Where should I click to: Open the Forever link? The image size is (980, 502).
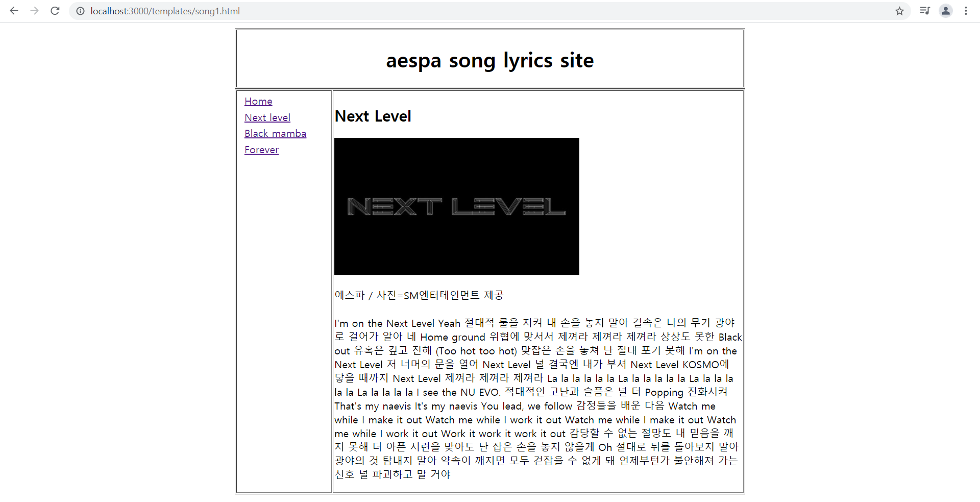click(x=261, y=150)
